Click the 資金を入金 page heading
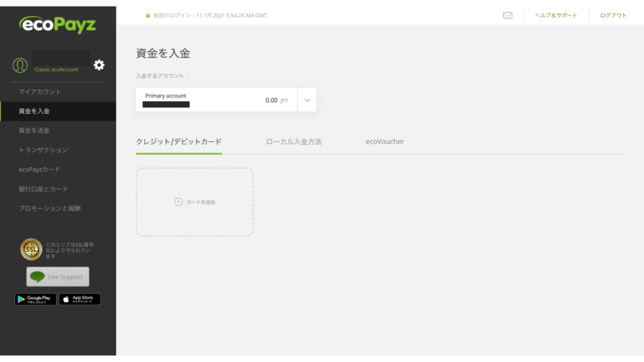 (163, 53)
